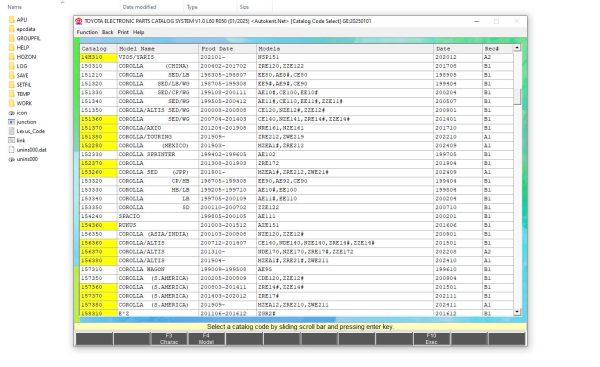600x367 pixels.
Task: Select catalog code 151340 row
Action: (297, 101)
